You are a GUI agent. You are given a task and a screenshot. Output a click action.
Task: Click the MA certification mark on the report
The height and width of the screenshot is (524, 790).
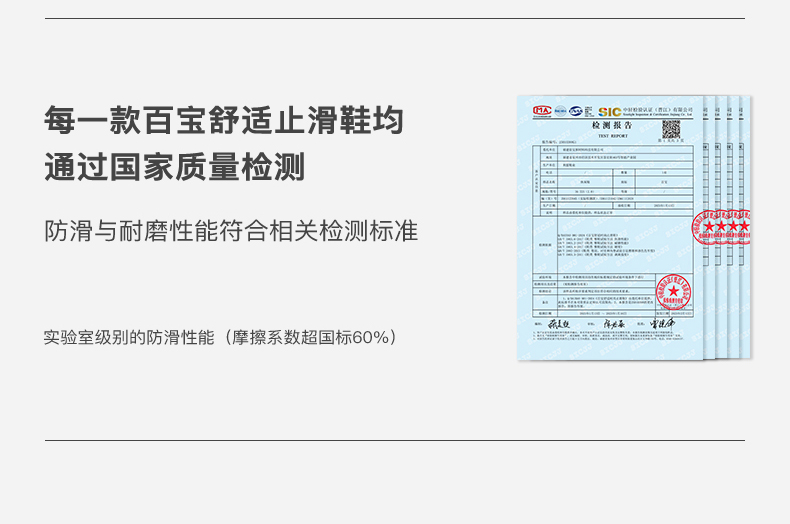coord(542,111)
